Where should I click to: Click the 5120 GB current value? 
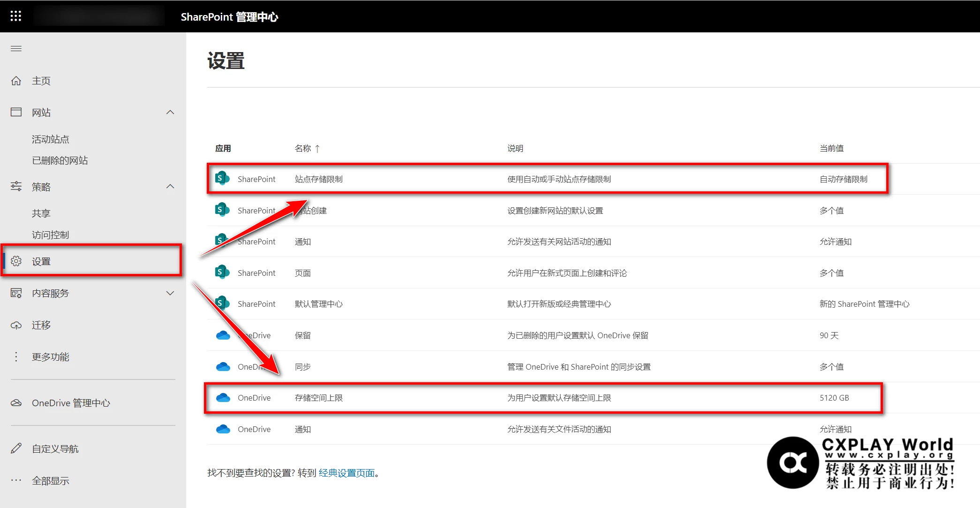tap(834, 398)
